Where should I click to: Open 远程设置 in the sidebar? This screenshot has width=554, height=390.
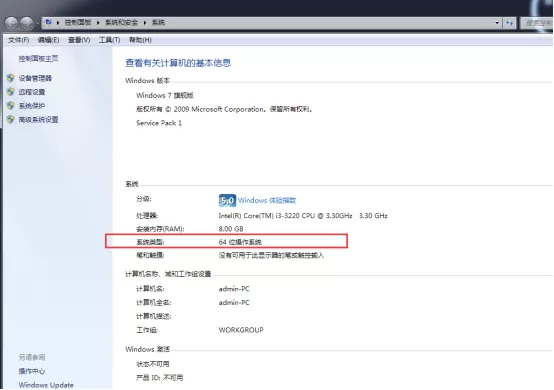tap(32, 92)
